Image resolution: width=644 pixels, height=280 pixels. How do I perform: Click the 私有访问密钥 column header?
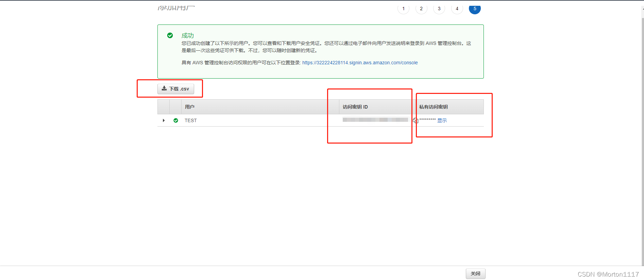click(x=450, y=107)
